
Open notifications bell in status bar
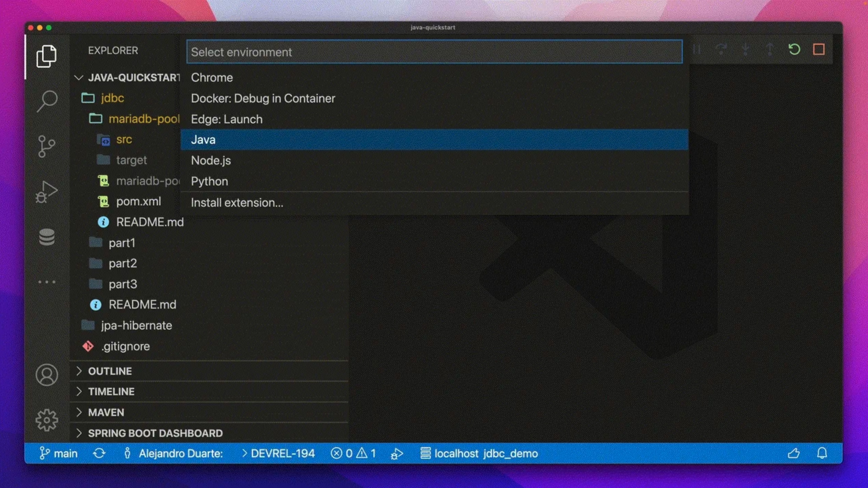(x=822, y=453)
